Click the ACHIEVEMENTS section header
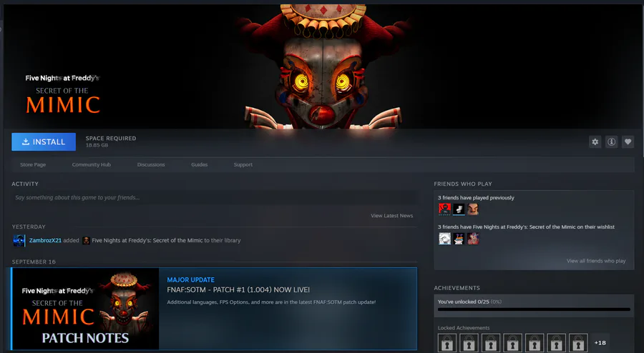The width and height of the screenshot is (644, 353). (457, 288)
